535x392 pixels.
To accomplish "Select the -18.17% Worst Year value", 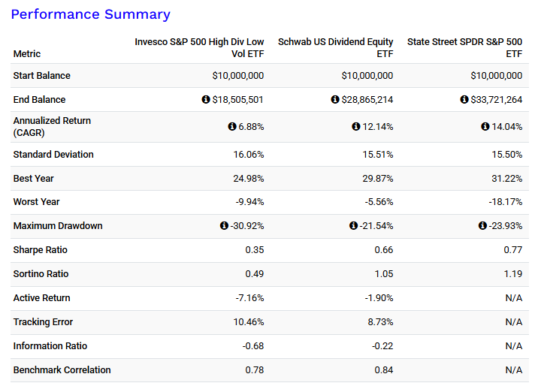I will [504, 202].
